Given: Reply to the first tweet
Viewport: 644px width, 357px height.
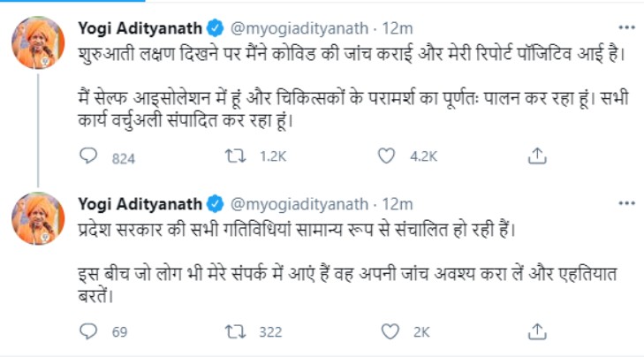Looking at the screenshot, I should (x=87, y=156).
